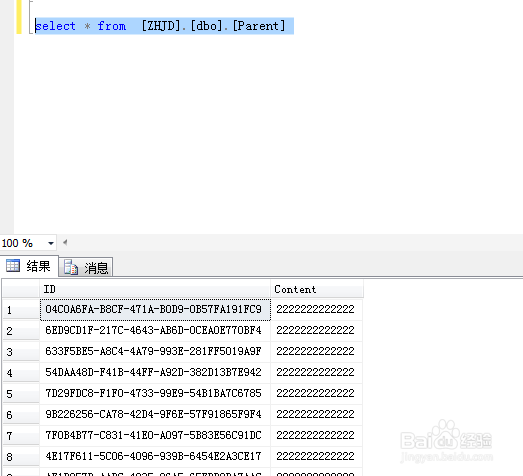The image size is (523, 476).
Task: Click ID cell 6ED9CD1F-217C-4643-AB6D-0CEA0E770BF4
Action: click(x=155, y=331)
